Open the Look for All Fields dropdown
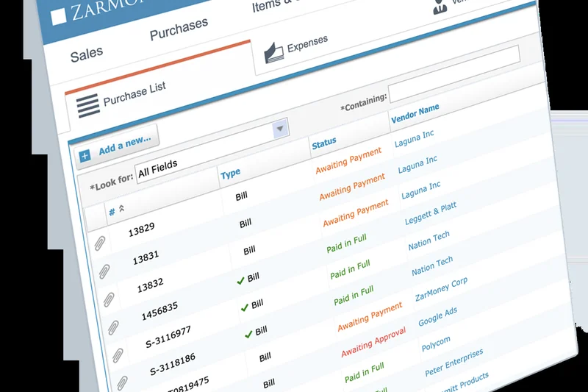The image size is (588, 392). pos(279,129)
